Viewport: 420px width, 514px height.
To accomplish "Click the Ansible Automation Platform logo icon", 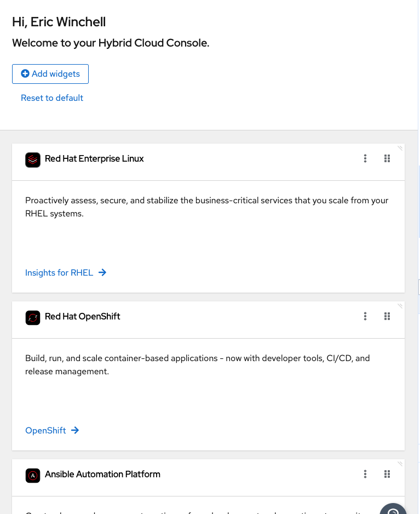I will click(x=33, y=475).
